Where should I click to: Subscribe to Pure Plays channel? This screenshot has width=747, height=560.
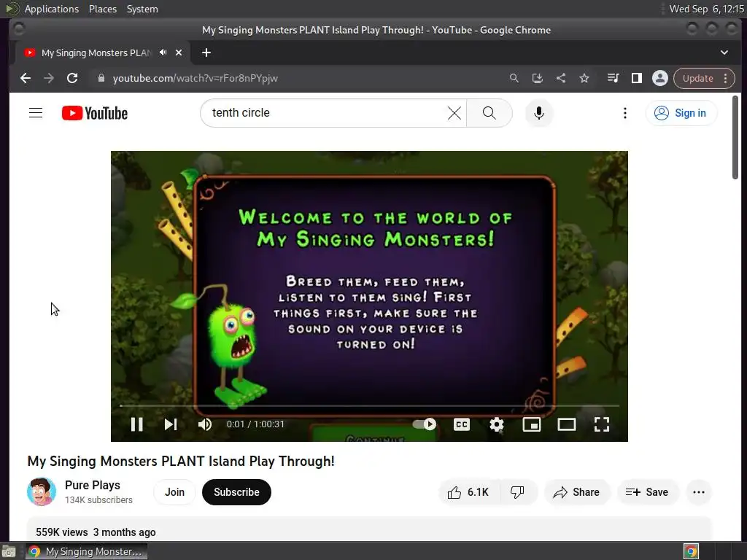click(x=236, y=492)
